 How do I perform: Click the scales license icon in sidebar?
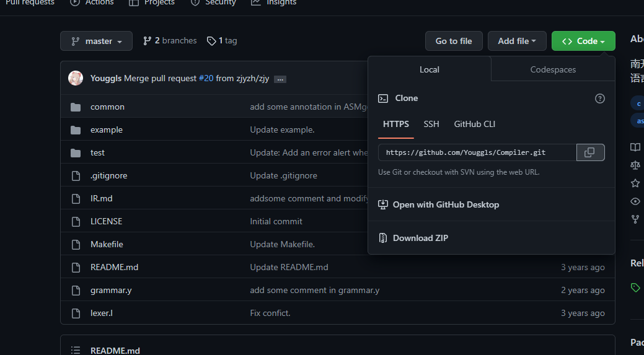tap(635, 165)
